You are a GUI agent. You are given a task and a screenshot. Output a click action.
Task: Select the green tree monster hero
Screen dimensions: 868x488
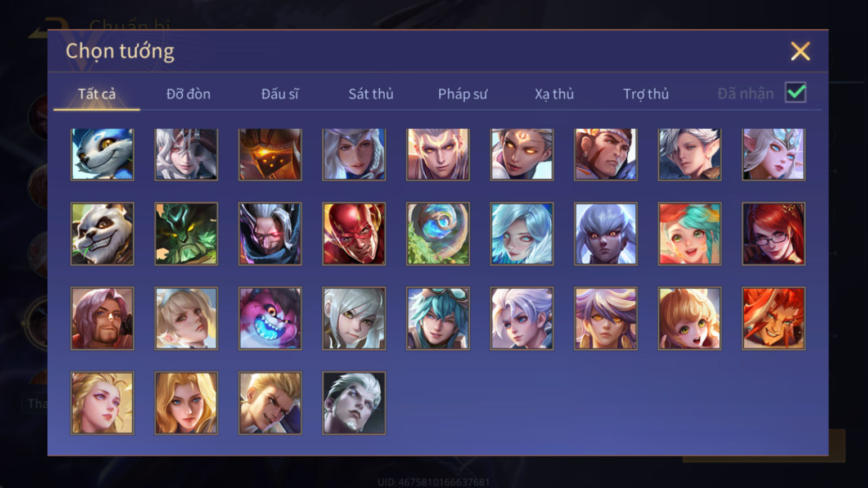186,233
